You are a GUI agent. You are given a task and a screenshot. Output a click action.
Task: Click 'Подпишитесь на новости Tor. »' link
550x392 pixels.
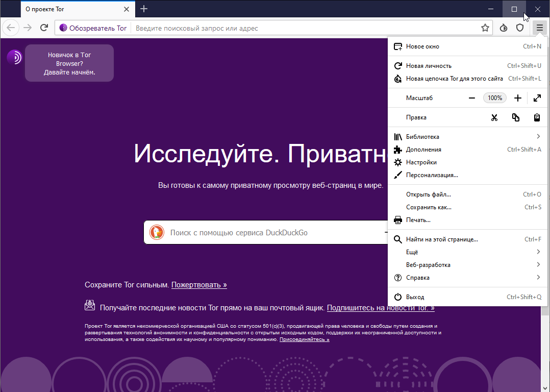click(381, 308)
